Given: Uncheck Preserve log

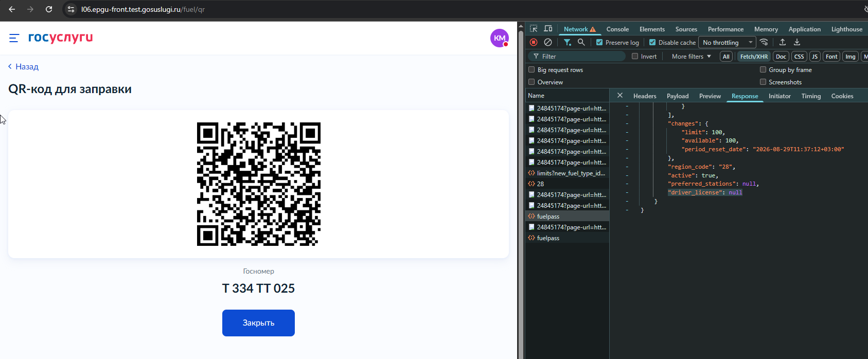Looking at the screenshot, I should [599, 42].
